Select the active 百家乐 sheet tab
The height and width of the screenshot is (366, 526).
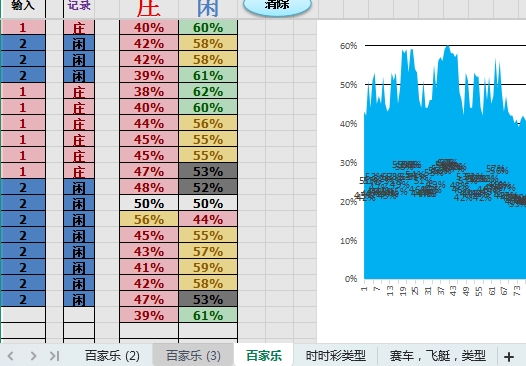(x=264, y=356)
